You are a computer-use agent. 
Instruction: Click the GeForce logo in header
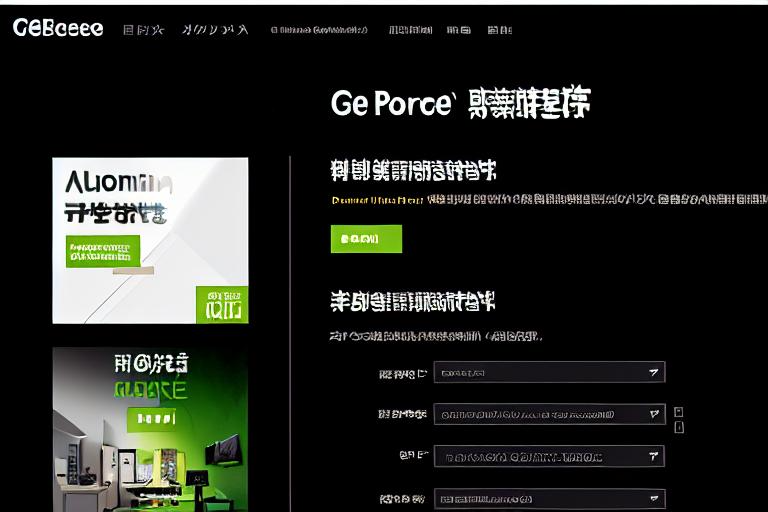tap(58, 28)
